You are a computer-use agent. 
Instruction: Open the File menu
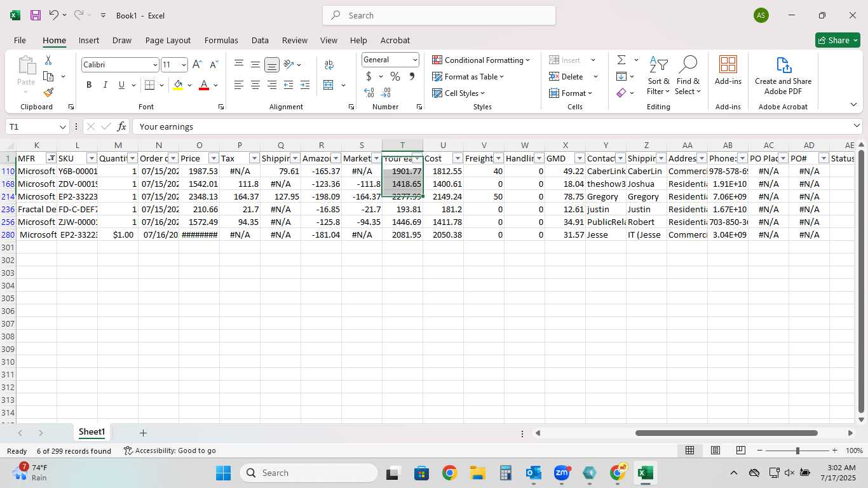point(20,40)
